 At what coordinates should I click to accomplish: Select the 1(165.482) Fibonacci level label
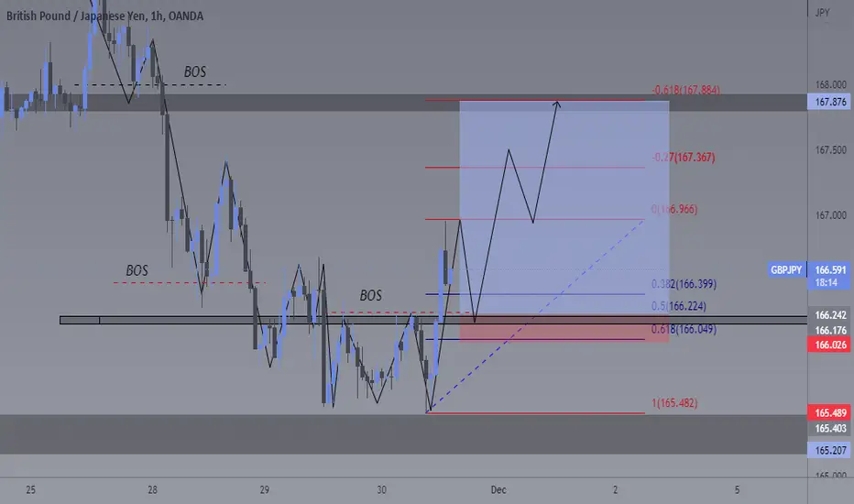pos(674,403)
